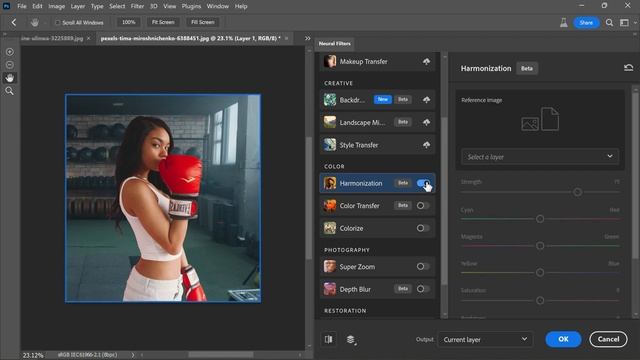Click the filter list vertical scrollbar
Viewport: 640px width, 360px height.
445,200
